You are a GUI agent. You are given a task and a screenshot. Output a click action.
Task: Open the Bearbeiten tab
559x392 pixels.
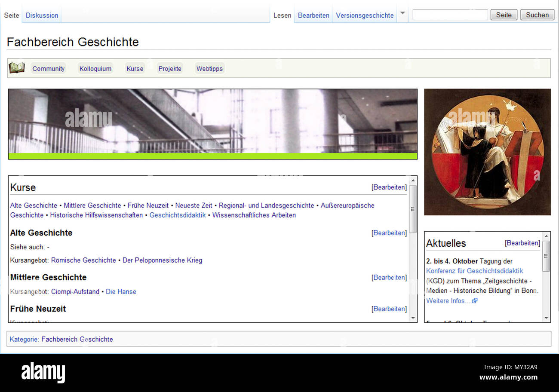313,15
